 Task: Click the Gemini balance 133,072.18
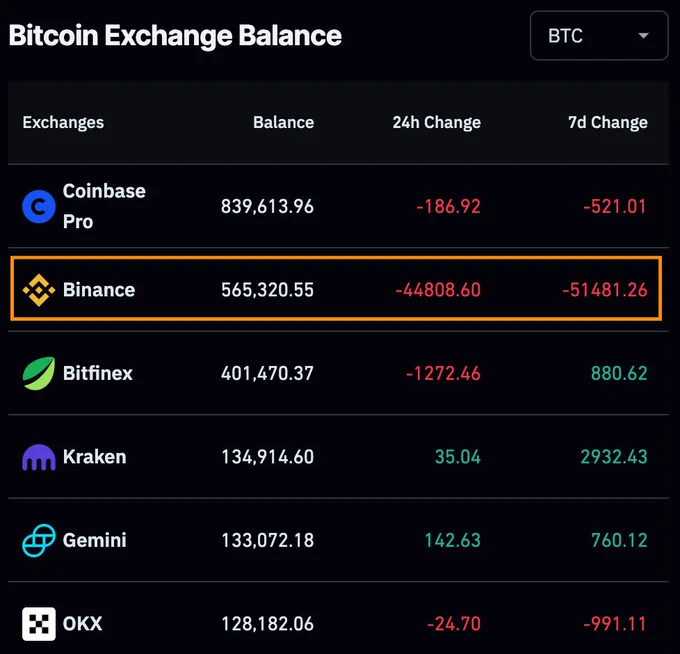point(268,540)
